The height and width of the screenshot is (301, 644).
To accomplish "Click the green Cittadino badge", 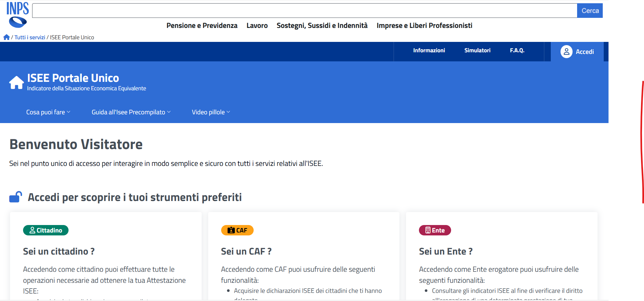I will [46, 230].
